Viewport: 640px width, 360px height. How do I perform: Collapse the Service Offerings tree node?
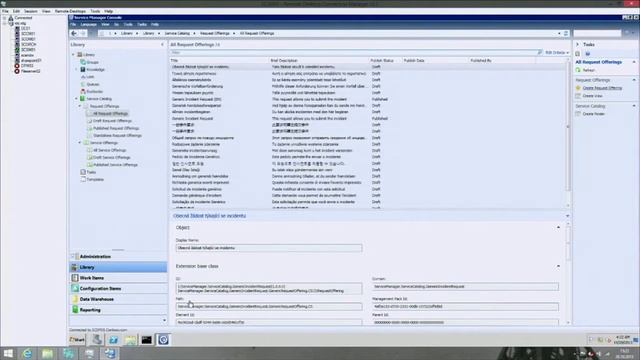click(x=80, y=143)
